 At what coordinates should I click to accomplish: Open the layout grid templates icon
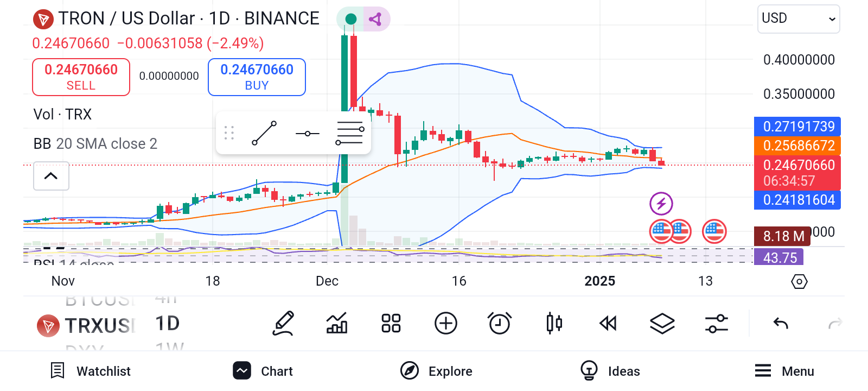click(391, 324)
